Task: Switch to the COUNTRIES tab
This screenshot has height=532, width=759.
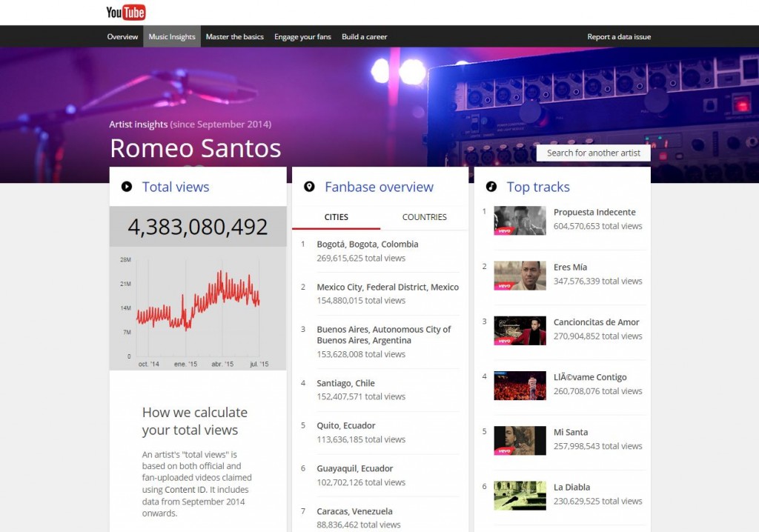Action: point(425,217)
